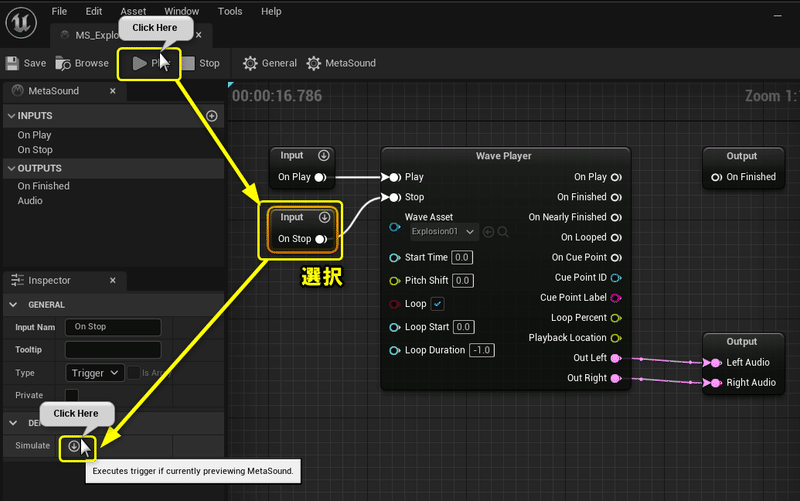Open the Asset menu
This screenshot has height=501, width=800.
(133, 11)
